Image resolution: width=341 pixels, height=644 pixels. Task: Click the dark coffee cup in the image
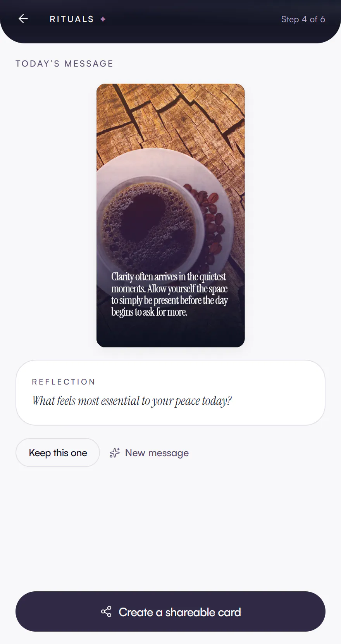tap(150, 225)
